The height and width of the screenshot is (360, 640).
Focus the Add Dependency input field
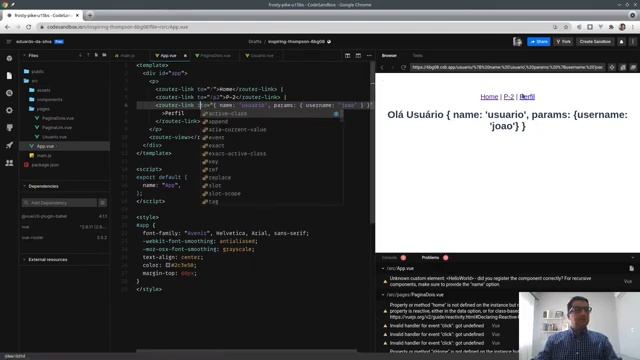click(x=60, y=202)
